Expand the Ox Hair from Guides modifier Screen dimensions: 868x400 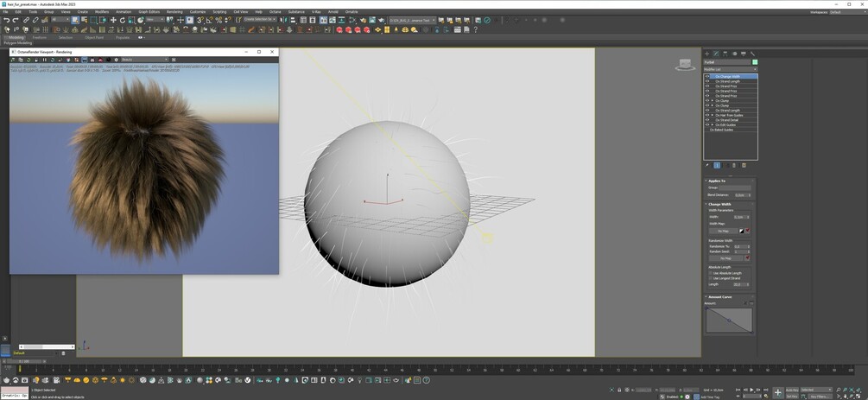point(713,115)
